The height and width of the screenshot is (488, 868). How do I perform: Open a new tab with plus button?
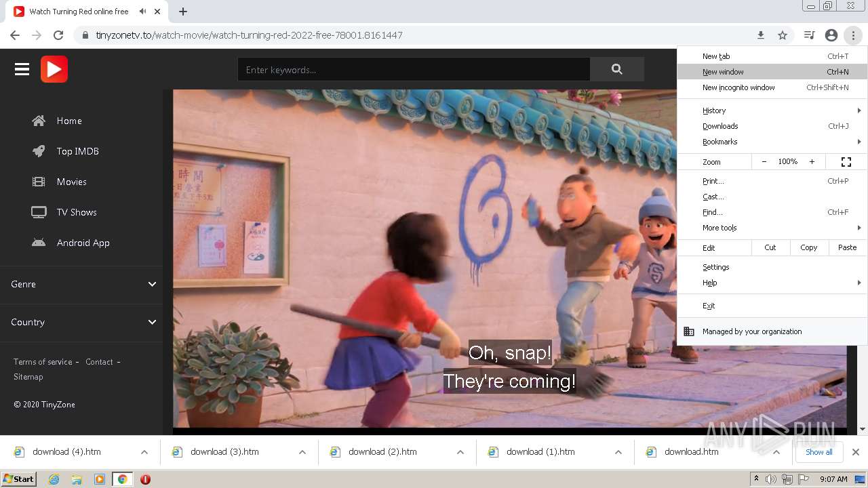[x=183, y=12]
